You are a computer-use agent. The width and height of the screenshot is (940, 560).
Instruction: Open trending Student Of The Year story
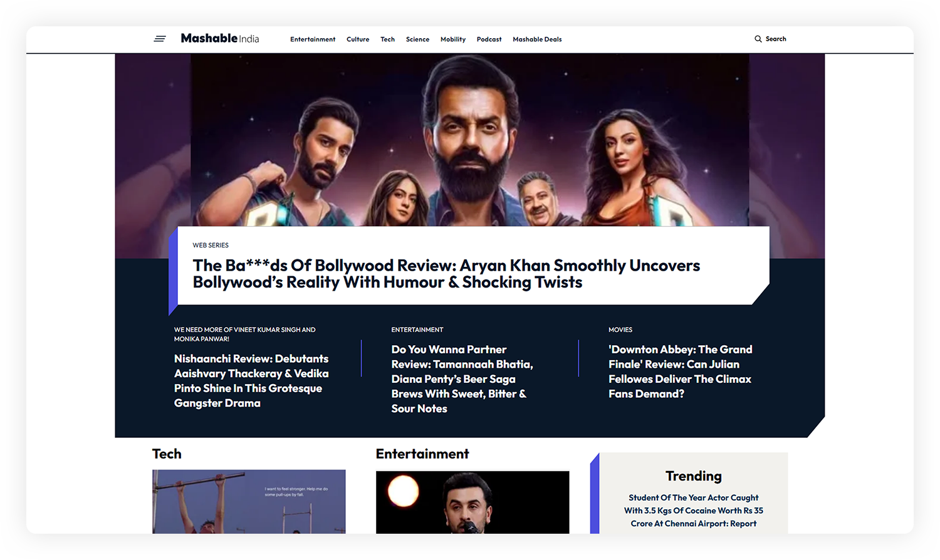pos(693,511)
